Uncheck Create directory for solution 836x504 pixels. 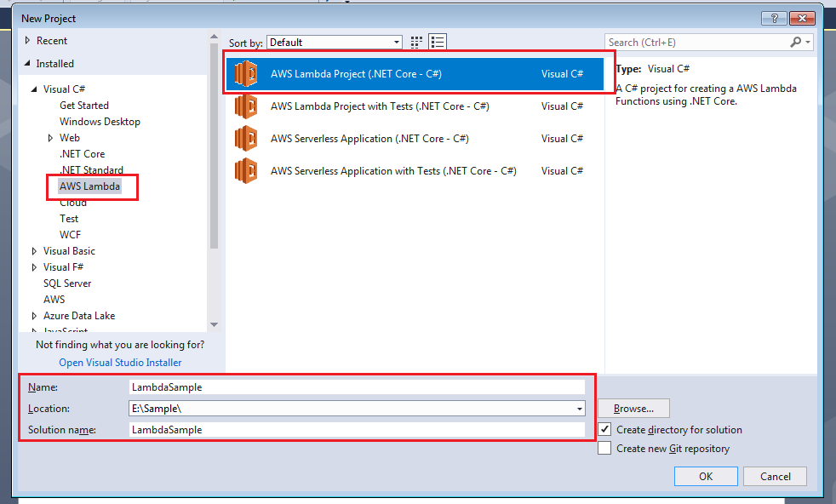(x=604, y=430)
